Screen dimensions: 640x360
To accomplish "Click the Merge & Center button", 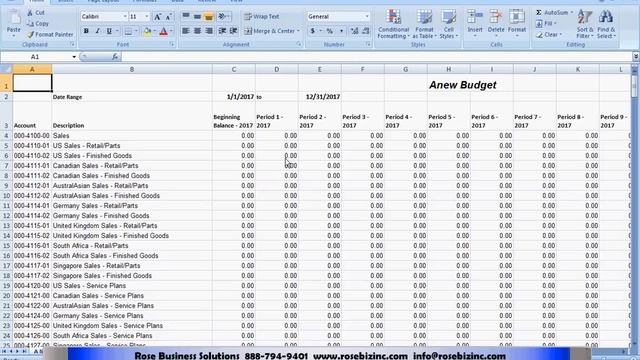I will pos(270,31).
